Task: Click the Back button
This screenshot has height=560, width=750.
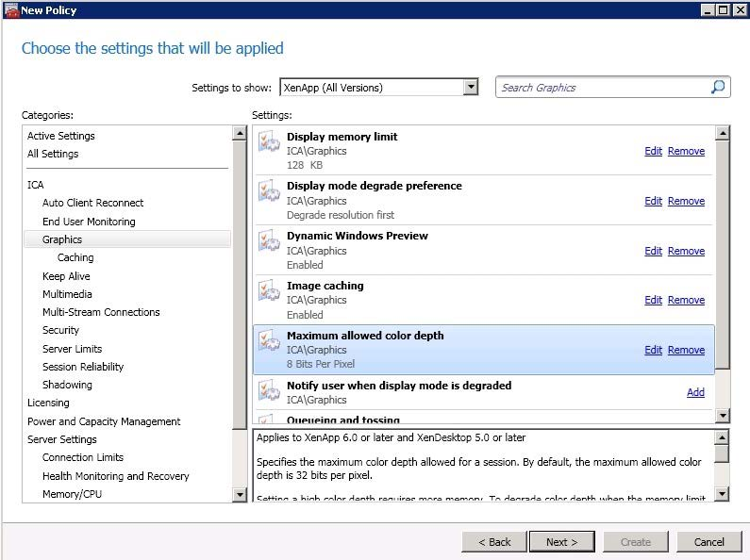Action: [x=494, y=542]
